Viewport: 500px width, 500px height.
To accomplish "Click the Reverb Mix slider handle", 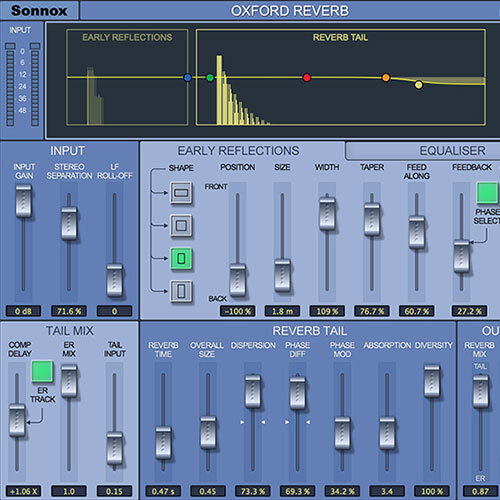I will (481, 391).
